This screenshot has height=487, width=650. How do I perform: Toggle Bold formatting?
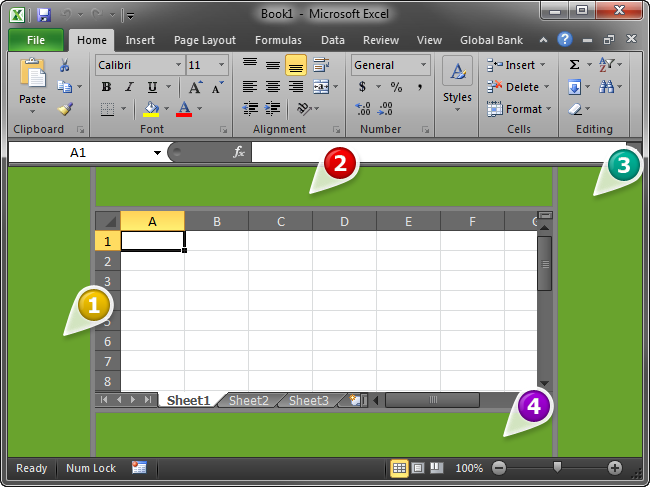(x=107, y=87)
